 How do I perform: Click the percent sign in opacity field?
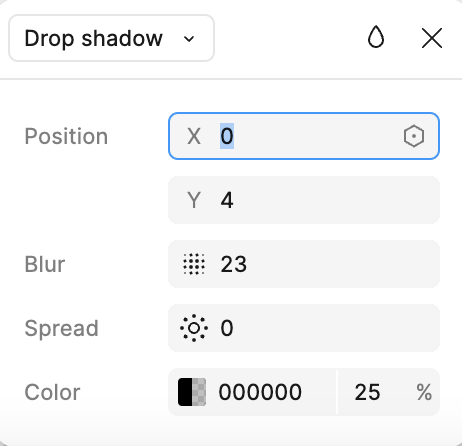tap(424, 392)
